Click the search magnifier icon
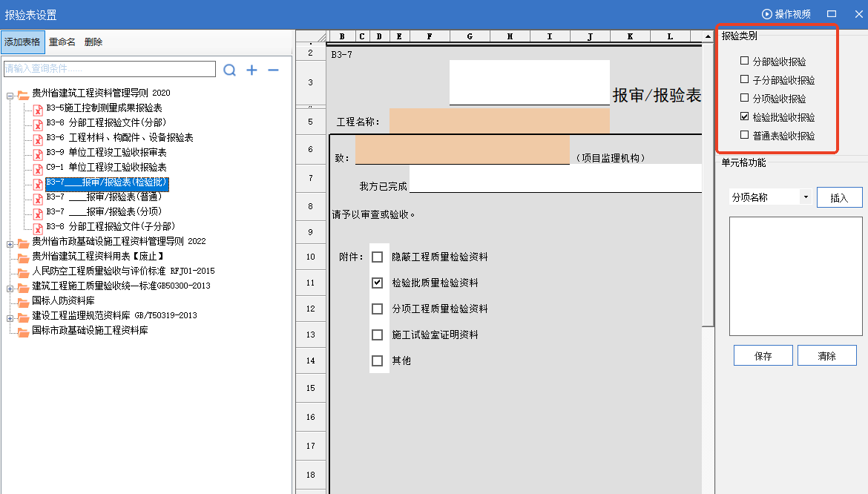This screenshot has height=494, width=868. click(230, 70)
